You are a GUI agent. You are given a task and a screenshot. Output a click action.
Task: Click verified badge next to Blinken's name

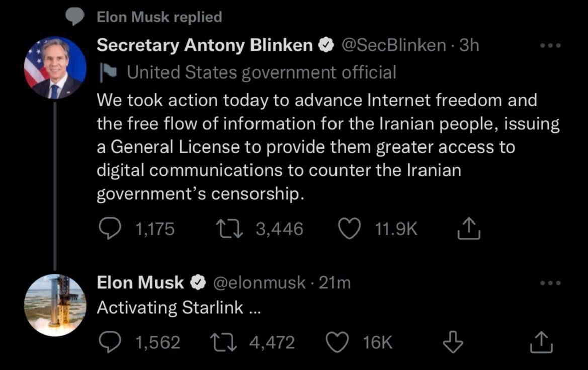pos(327,46)
